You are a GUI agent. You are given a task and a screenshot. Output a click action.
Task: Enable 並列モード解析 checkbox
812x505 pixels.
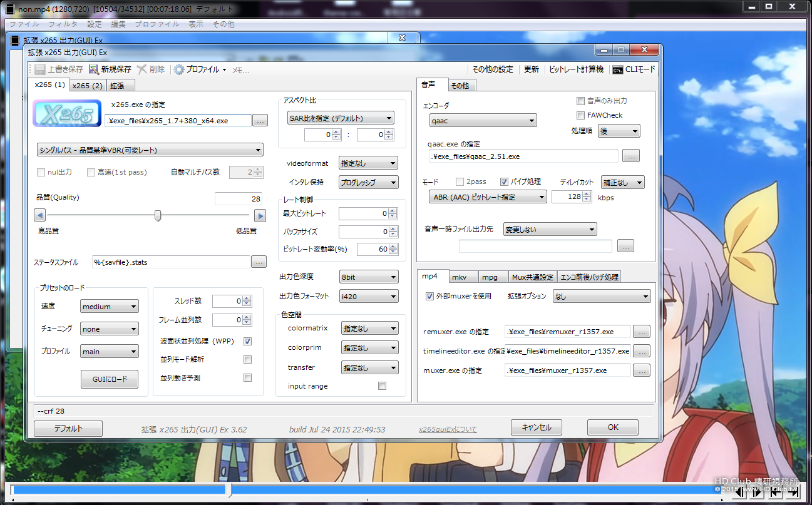(x=247, y=360)
